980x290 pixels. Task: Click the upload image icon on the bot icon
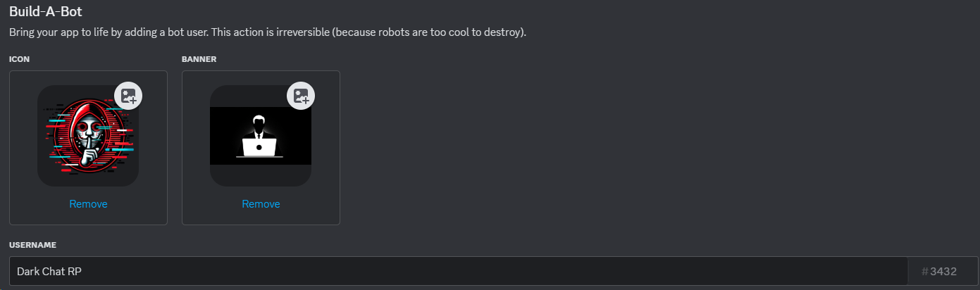click(x=128, y=96)
